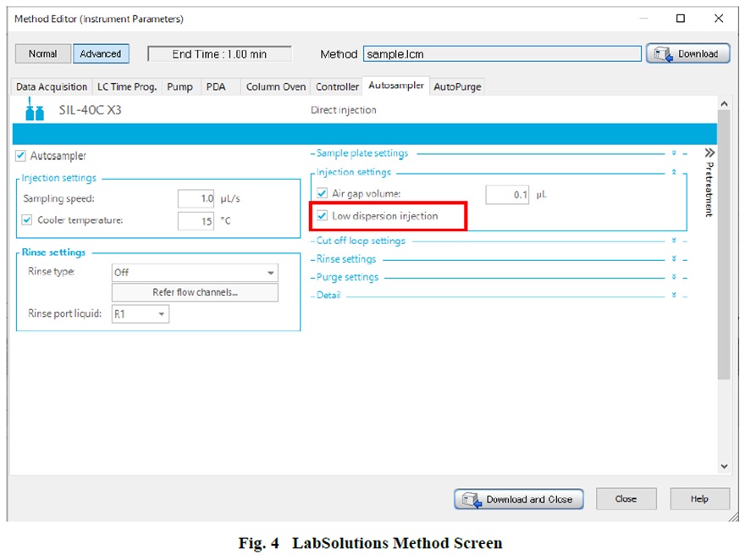
Task: Click Refer flow channels button
Action: (195, 292)
